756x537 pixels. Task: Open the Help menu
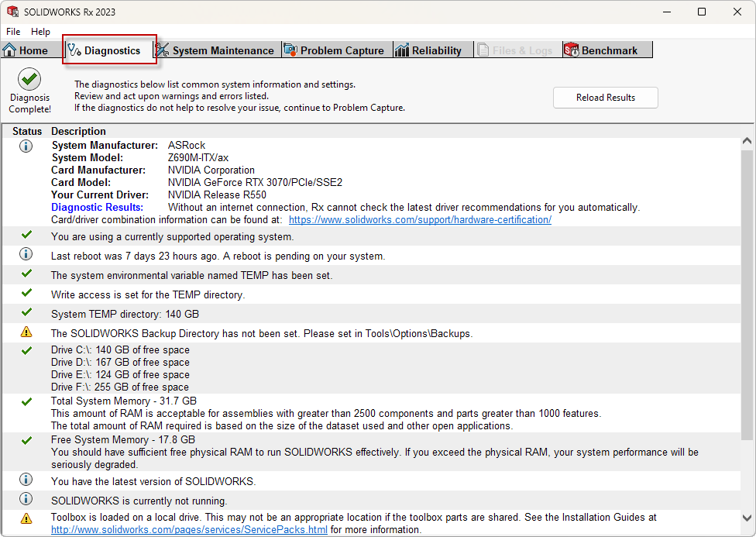(40, 32)
